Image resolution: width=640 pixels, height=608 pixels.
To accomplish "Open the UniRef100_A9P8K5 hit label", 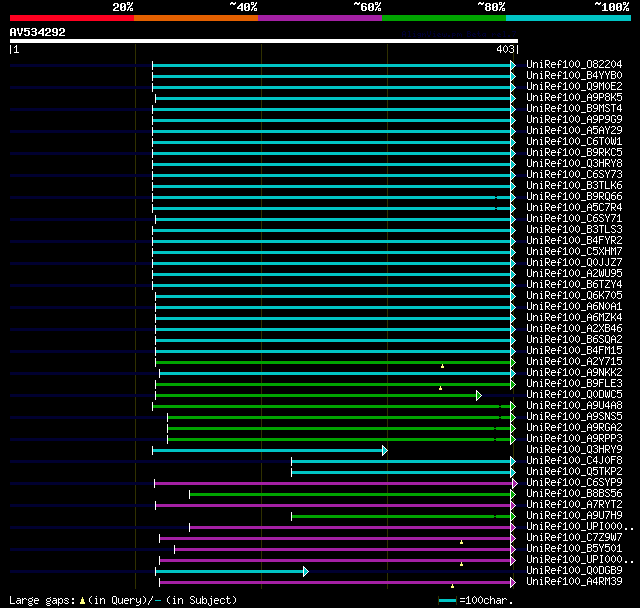I will click(574, 98).
